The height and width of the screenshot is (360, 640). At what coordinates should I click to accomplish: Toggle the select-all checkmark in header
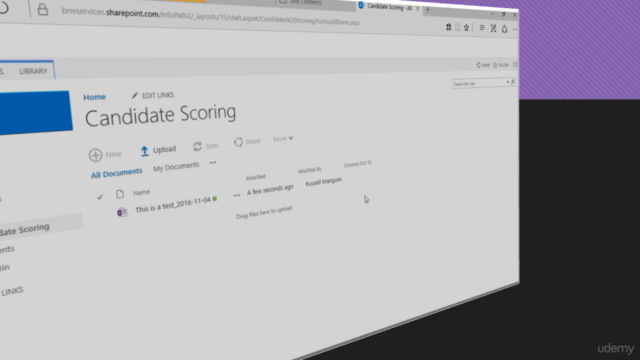pyautogui.click(x=100, y=197)
